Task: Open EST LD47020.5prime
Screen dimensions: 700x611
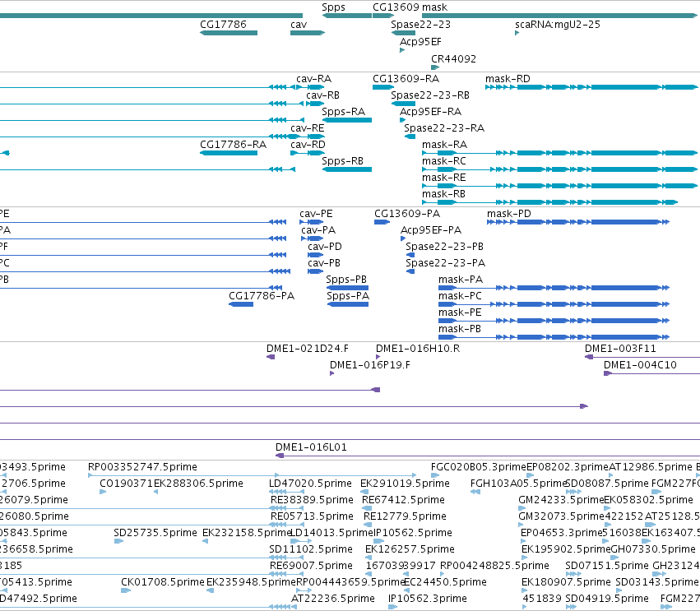Action: pos(310,484)
